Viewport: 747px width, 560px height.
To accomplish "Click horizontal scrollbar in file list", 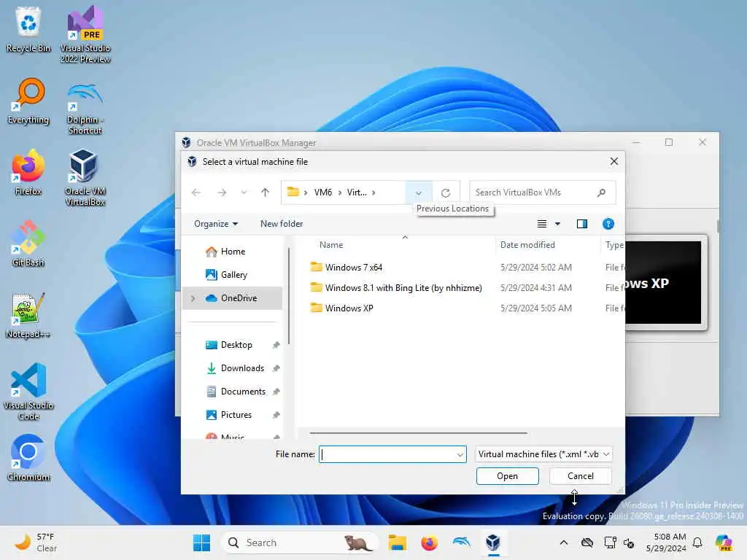I will pos(418,433).
